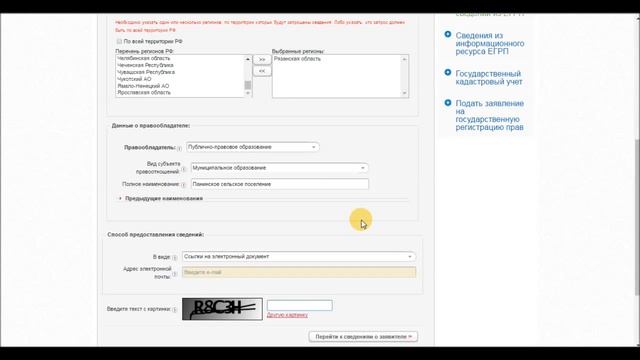This screenshot has height=360, width=640.
Task: Select Чукотский АО in the region list
Action: (134, 79)
